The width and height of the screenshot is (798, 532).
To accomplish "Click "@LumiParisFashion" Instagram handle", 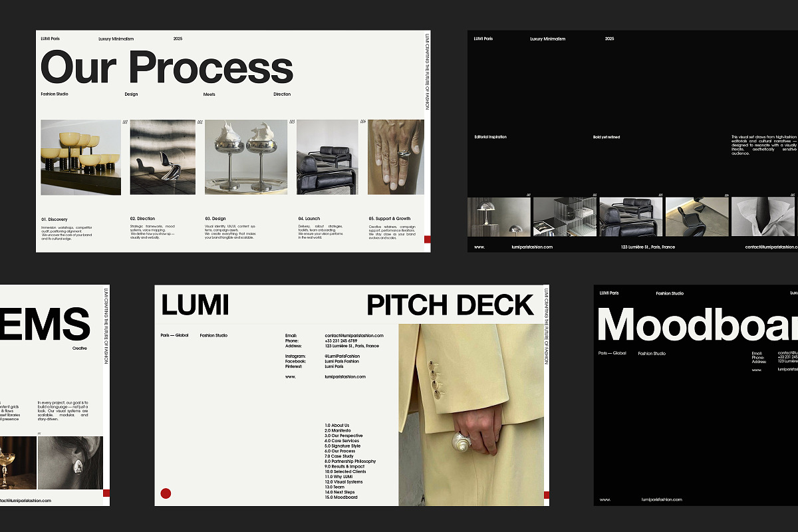I will [x=342, y=356].
